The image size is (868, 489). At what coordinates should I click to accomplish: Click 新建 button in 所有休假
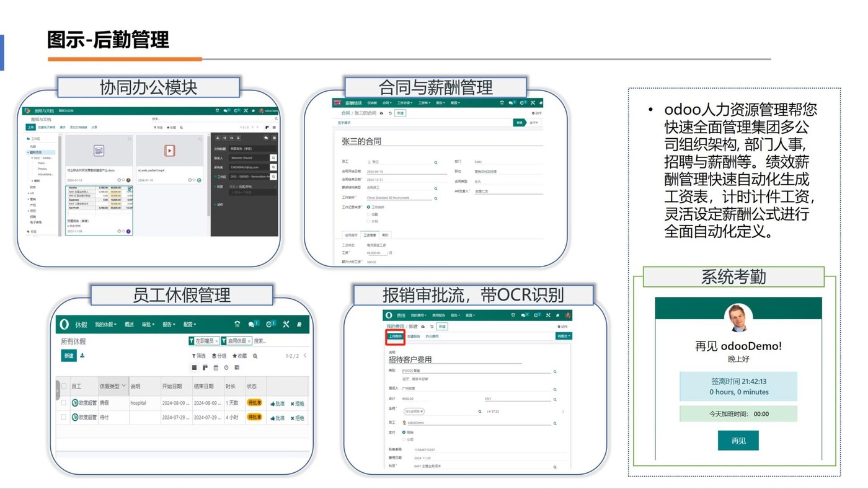pyautogui.click(x=68, y=356)
